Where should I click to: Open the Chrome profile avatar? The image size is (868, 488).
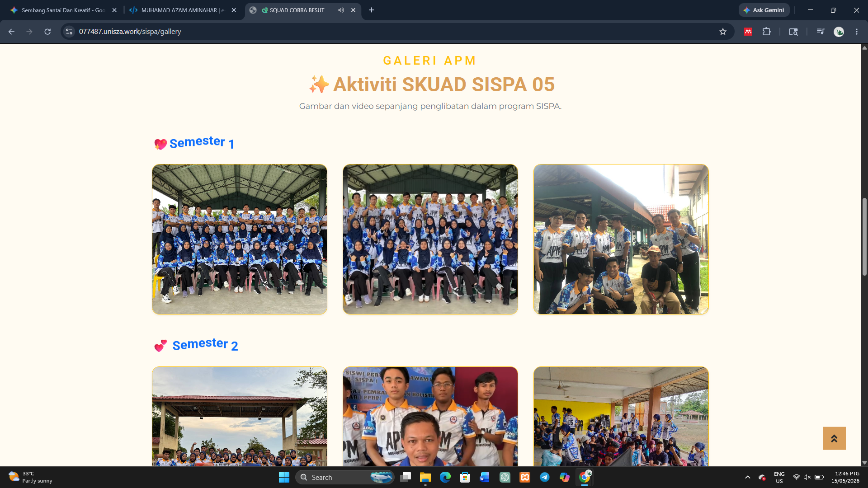[x=839, y=32]
